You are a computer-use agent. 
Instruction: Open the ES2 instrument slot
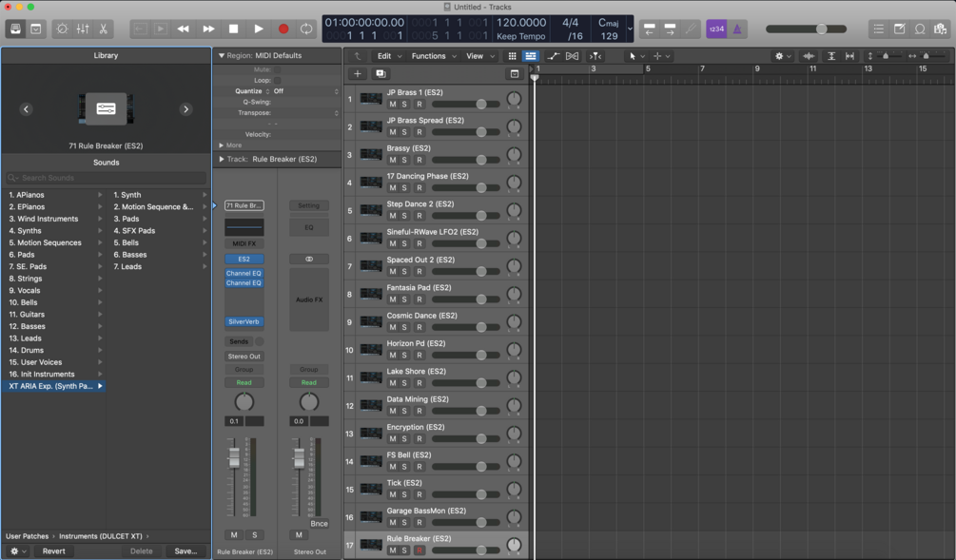point(244,259)
